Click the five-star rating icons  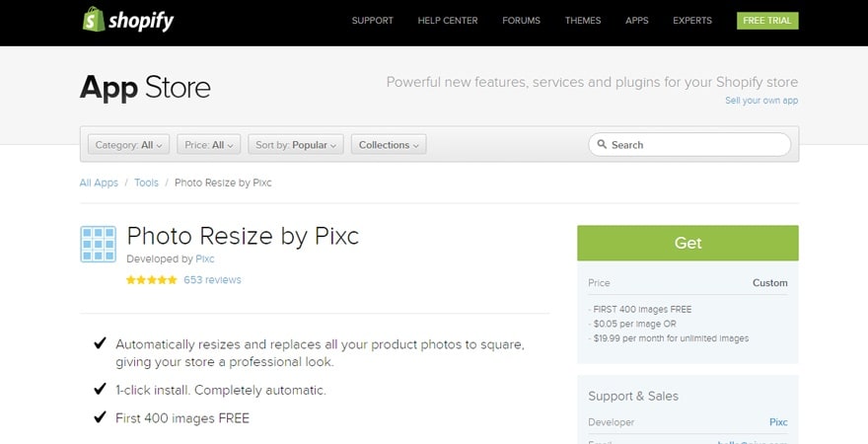[152, 280]
